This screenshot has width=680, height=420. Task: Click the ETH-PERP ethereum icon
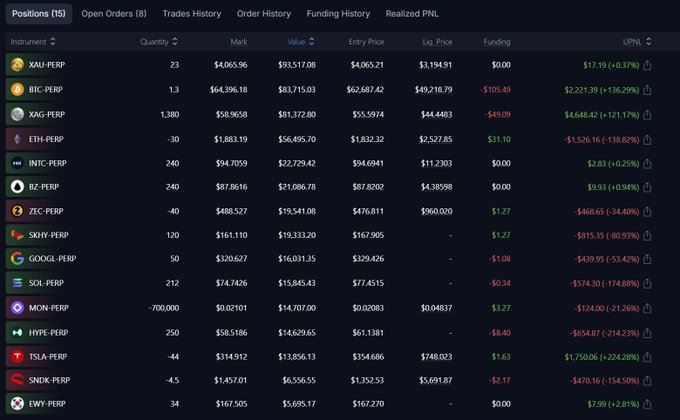[x=17, y=139]
